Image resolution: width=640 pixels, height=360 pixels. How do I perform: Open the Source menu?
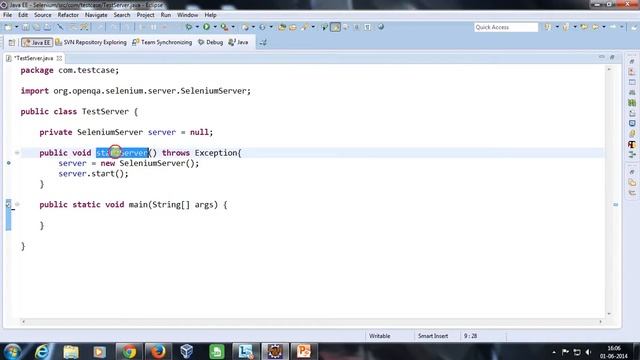(42, 15)
